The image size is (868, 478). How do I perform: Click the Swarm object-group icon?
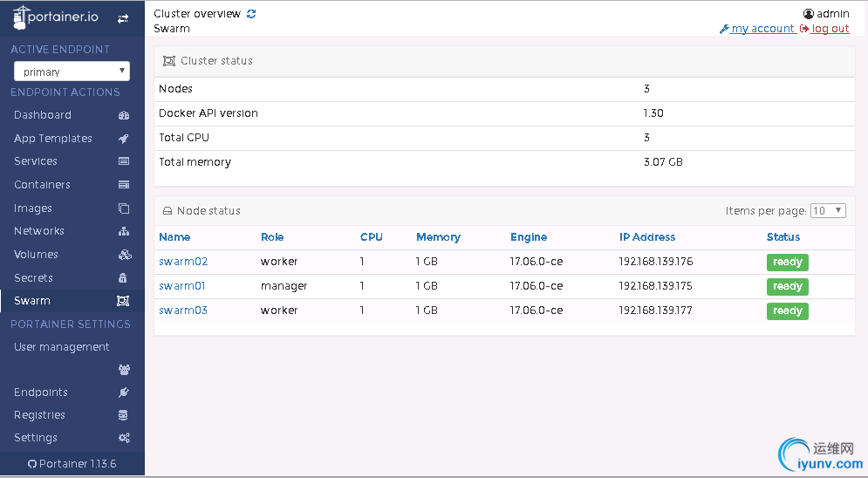[x=123, y=301]
